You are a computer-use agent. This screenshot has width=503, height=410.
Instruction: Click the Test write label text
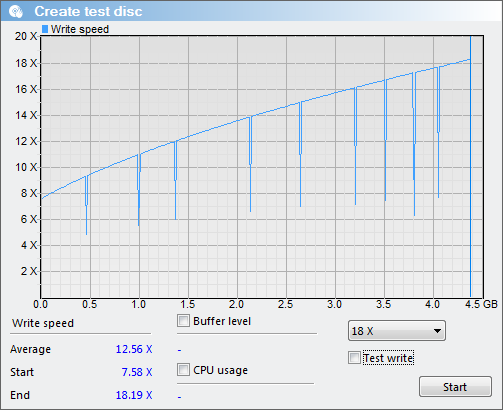point(388,358)
